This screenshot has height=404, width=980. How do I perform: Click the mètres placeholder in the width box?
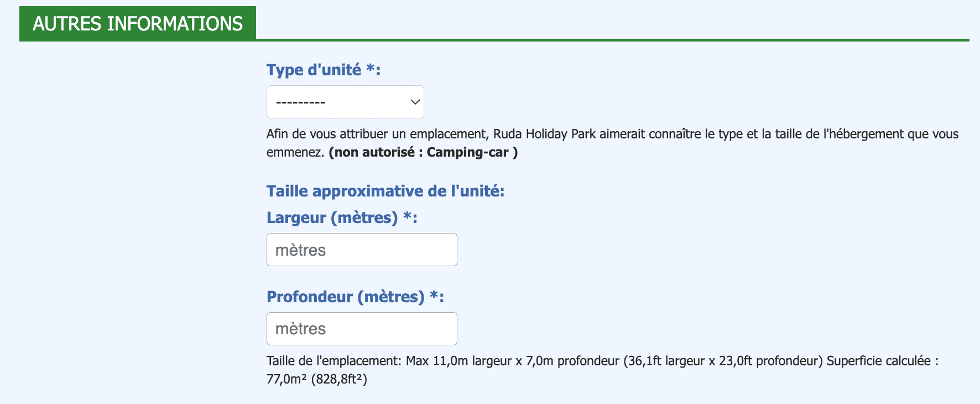[300, 250]
